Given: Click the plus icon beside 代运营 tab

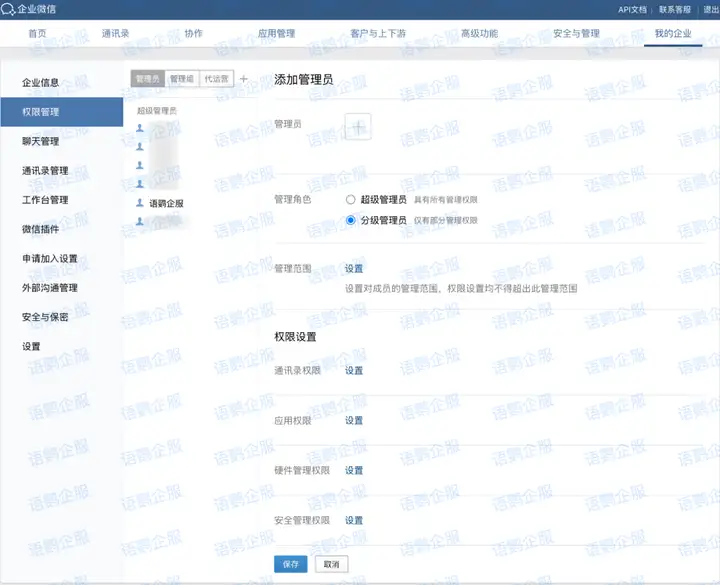Looking at the screenshot, I should coord(244,79).
